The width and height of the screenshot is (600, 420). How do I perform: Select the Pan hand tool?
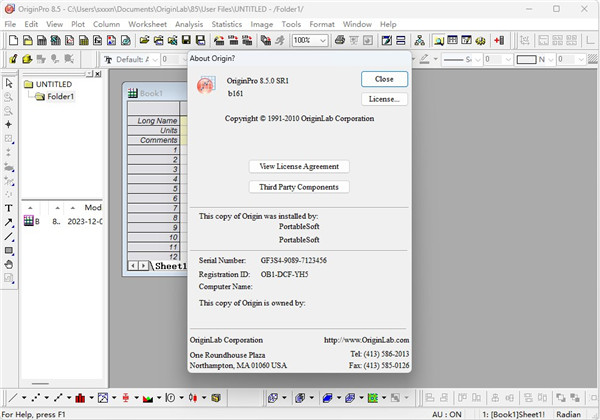click(x=9, y=264)
